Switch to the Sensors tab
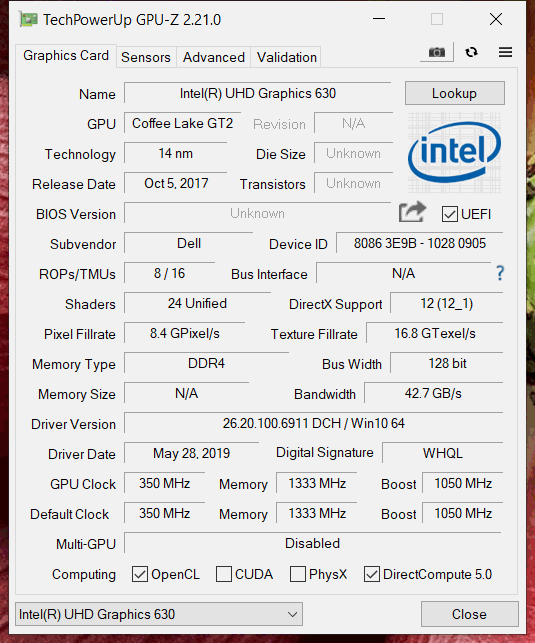The height and width of the screenshot is (643, 535). [146, 57]
